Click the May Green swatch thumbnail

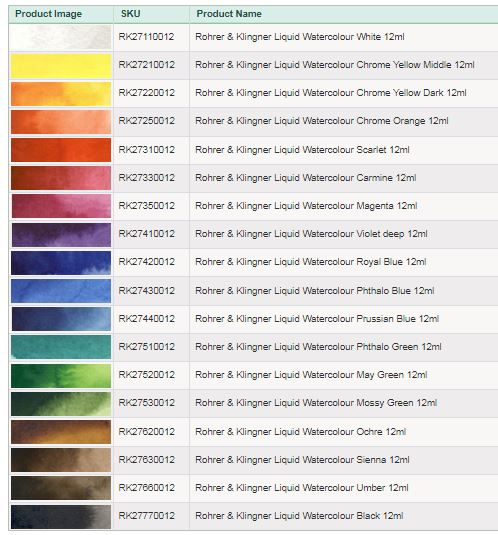point(61,376)
